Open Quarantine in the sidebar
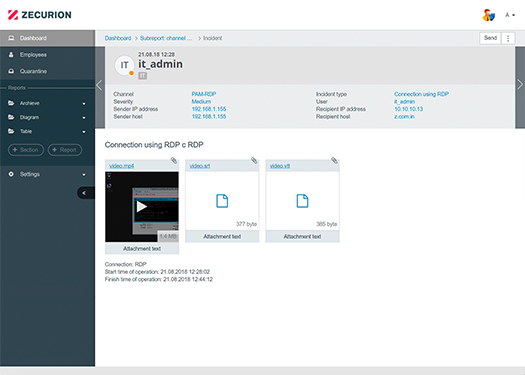The image size is (525, 375). 47,71
